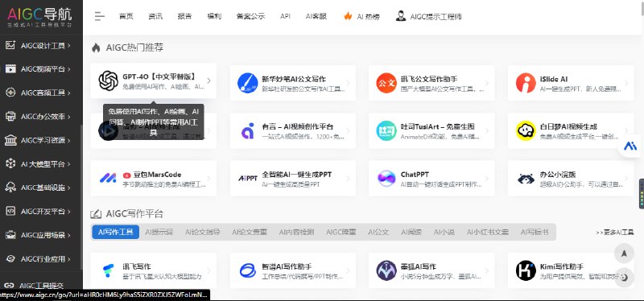Switch to the AI内容检测 tab
Screen dimensions: 644x301
click(x=296, y=232)
